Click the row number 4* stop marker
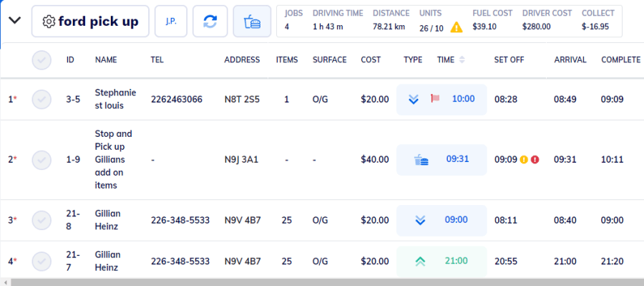644x286 pixels. click(13, 261)
